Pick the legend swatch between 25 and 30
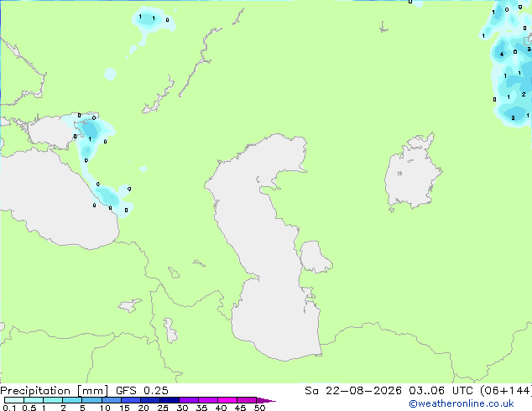Screen dimensions: 532x411 click(x=170, y=400)
